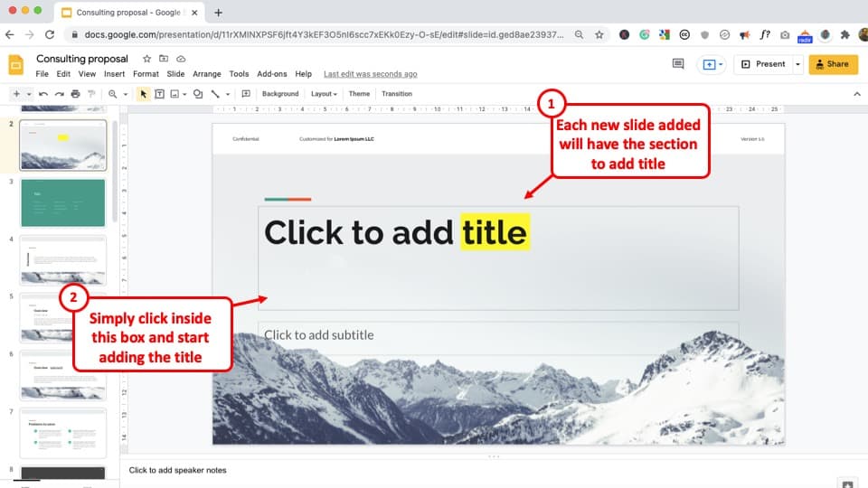The image size is (868, 488).
Task: Click the explore button at bottom right
Action: [847, 483]
